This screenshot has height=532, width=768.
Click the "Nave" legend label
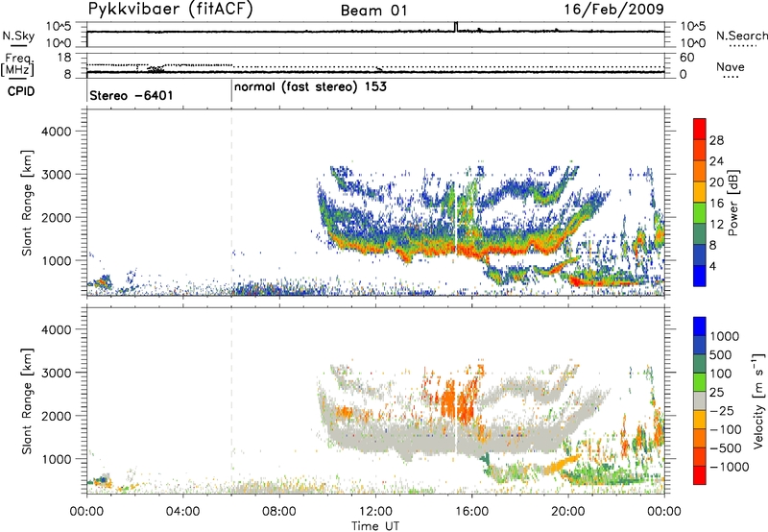click(731, 66)
